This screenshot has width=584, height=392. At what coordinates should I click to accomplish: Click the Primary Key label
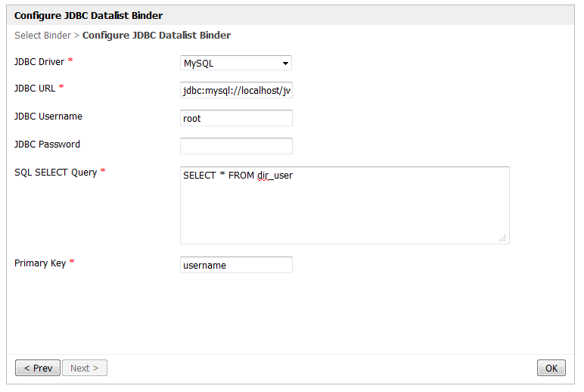click(40, 263)
